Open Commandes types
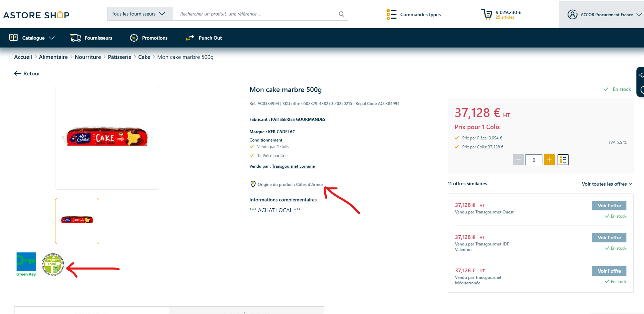The height and width of the screenshot is (314, 644). pos(420,14)
